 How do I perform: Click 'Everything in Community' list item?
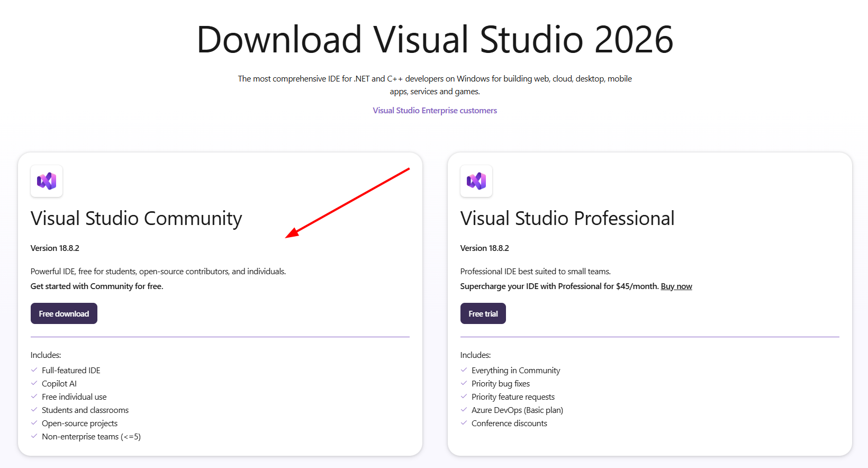[516, 371]
